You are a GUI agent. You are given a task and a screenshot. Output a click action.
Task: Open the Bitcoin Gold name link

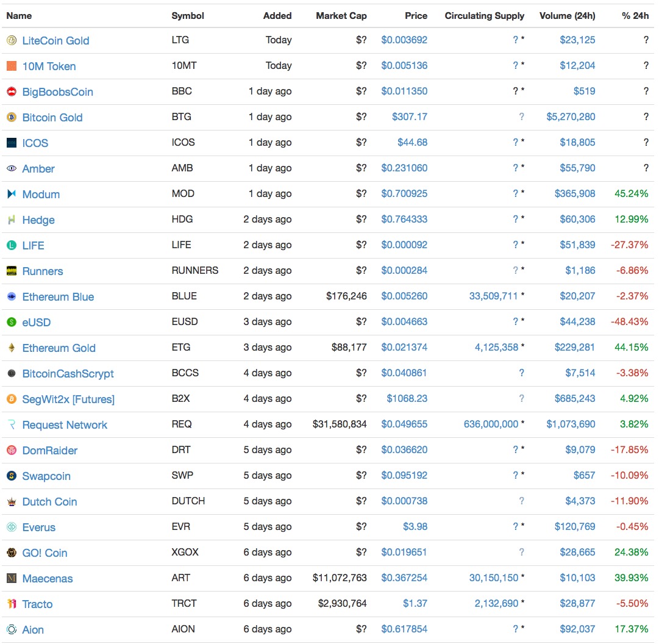tap(52, 118)
